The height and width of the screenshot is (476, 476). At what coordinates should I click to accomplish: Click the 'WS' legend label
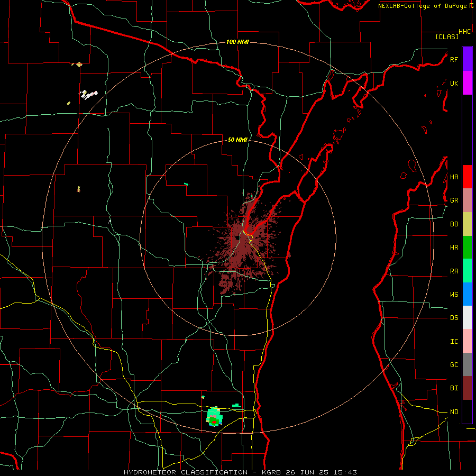pyautogui.click(x=454, y=295)
